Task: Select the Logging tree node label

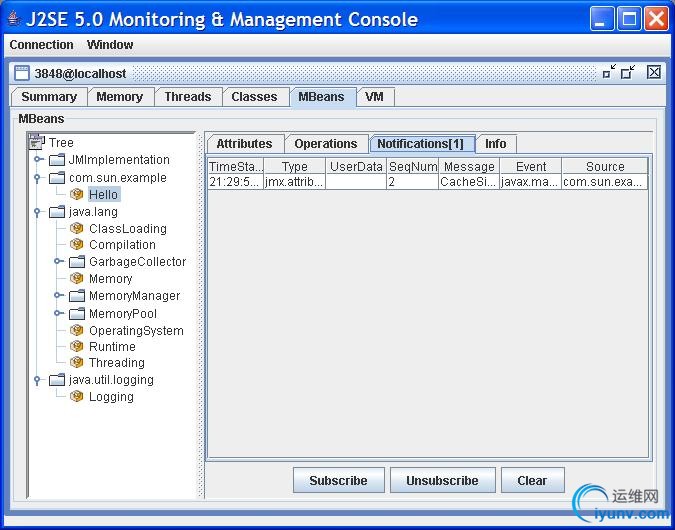Action: [x=111, y=397]
